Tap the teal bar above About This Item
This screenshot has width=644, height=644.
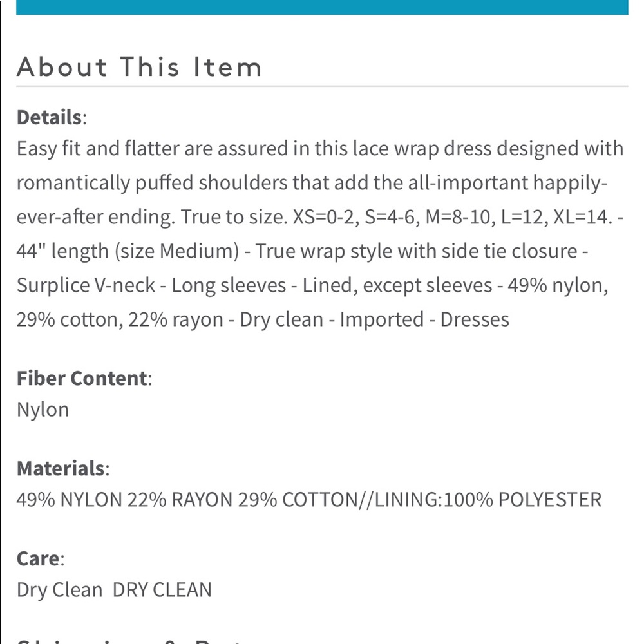[322, 7]
